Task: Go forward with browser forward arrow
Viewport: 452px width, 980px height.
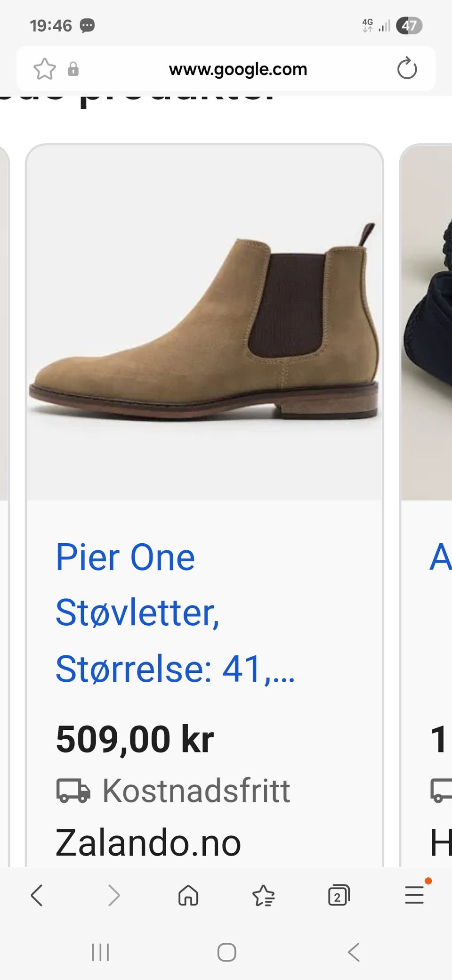Action: (113, 895)
